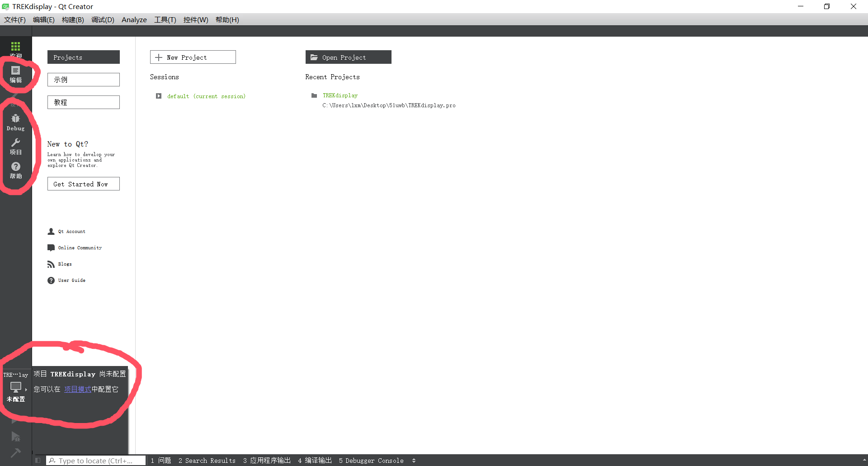Click the Blogs RSS icon

(51, 264)
